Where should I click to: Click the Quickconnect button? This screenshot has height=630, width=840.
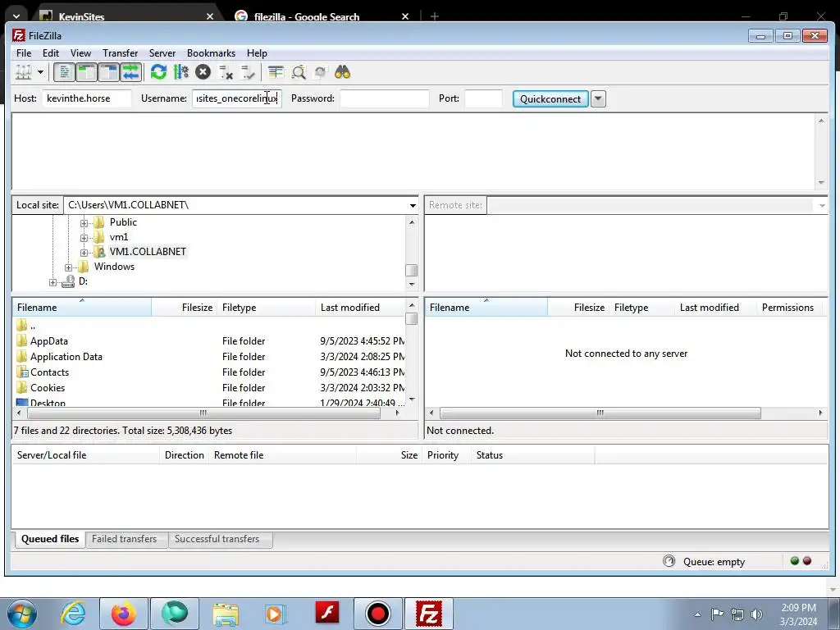click(550, 99)
